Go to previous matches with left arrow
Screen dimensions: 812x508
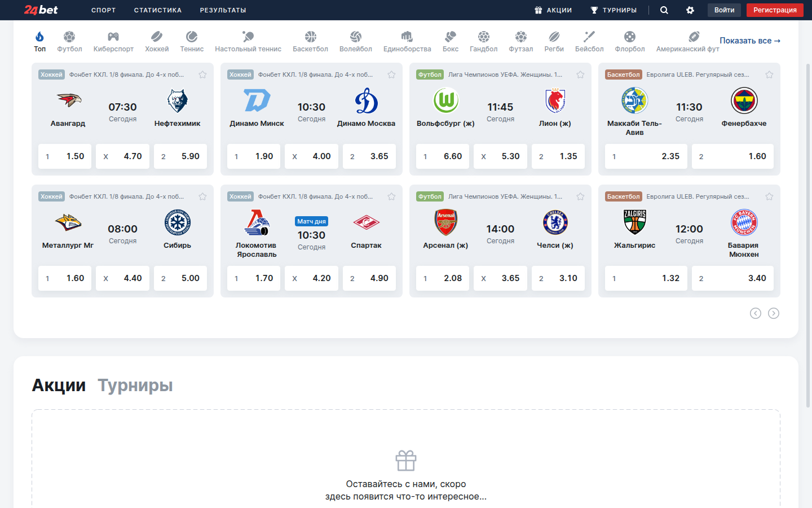[x=756, y=313]
